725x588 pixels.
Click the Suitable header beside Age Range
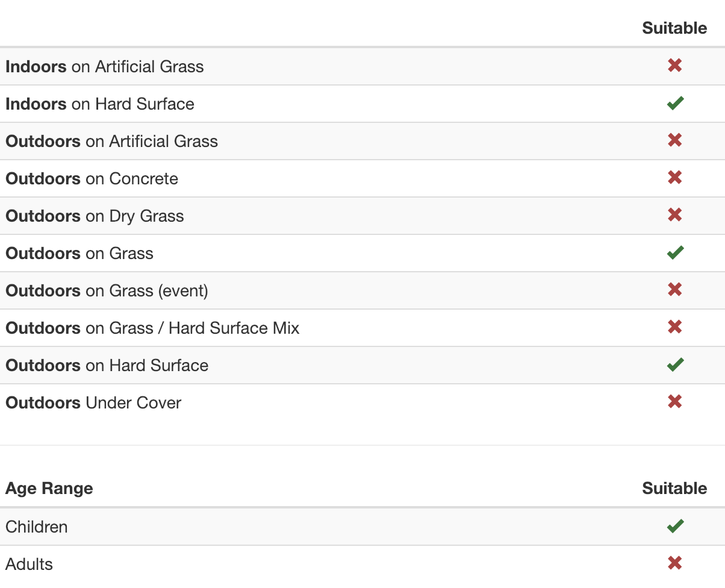pos(674,488)
